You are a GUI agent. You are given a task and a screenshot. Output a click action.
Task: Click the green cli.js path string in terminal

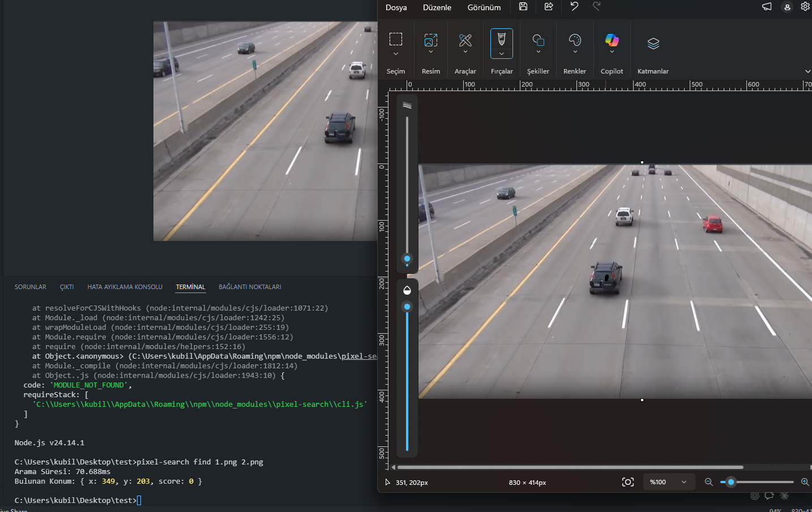click(x=200, y=405)
